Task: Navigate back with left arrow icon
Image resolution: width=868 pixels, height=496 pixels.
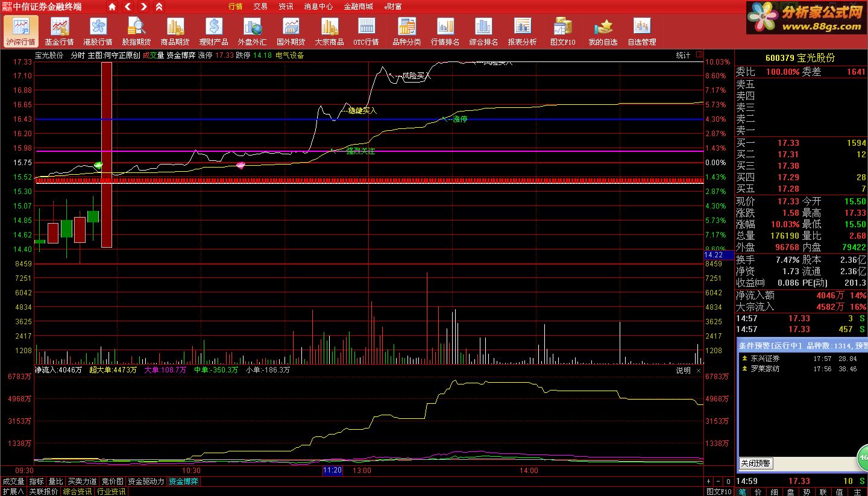Action: click(128, 7)
